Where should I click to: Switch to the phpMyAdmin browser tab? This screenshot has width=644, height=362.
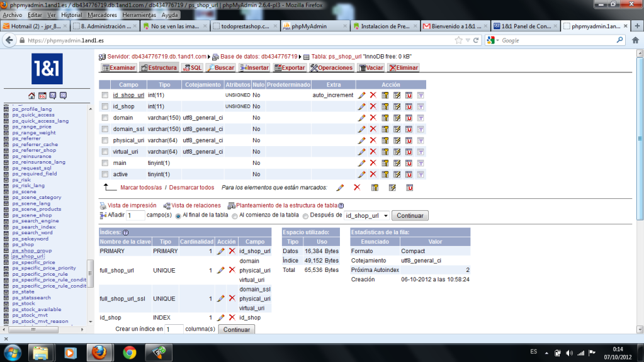(315, 26)
